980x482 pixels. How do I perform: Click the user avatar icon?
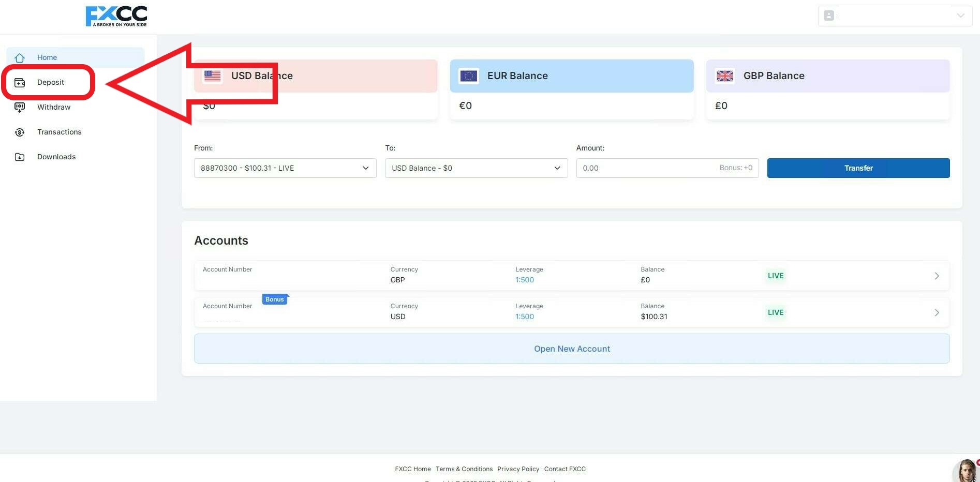(829, 16)
